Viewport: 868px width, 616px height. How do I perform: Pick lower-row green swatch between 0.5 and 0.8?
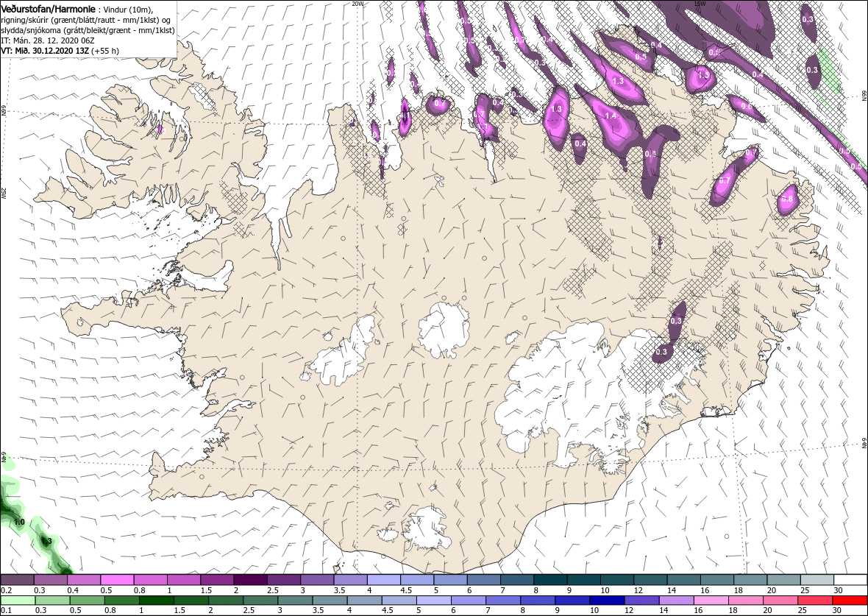(x=86, y=601)
